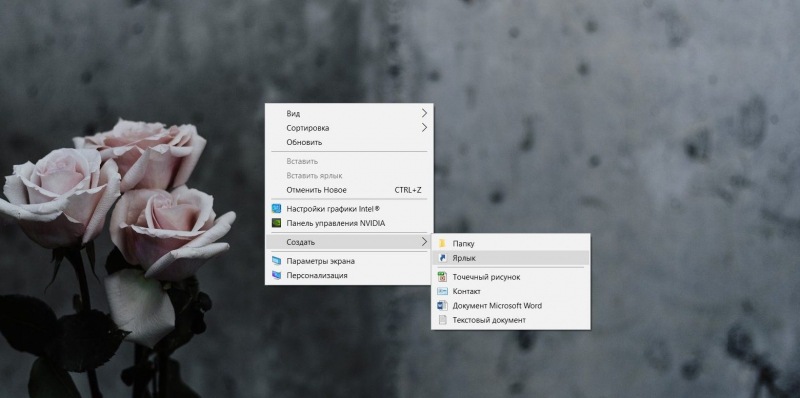Click the yellow folder icon for Папку
The width and height of the screenshot is (800, 398).
pos(442,243)
